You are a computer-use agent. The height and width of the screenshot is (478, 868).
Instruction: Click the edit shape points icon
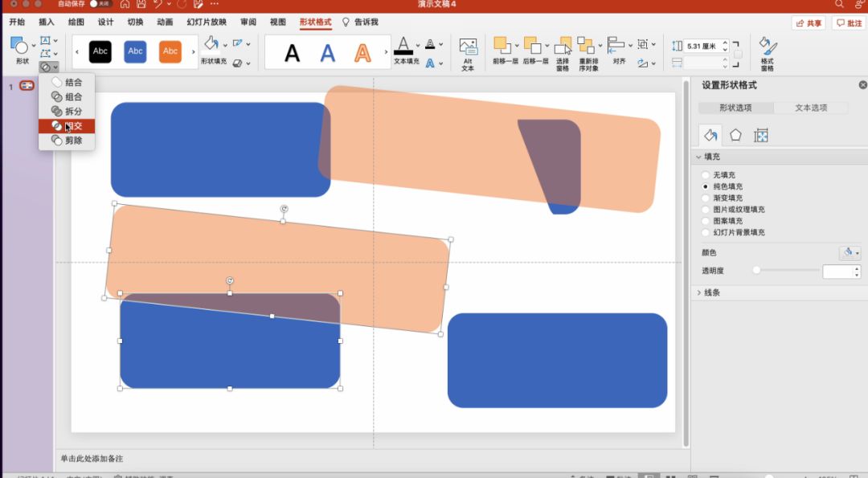click(45, 53)
